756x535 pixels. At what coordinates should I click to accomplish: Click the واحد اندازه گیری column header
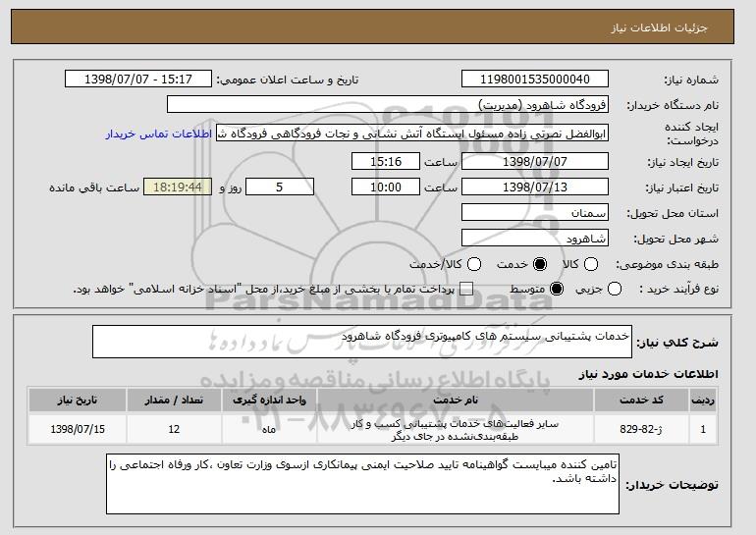[269, 401]
